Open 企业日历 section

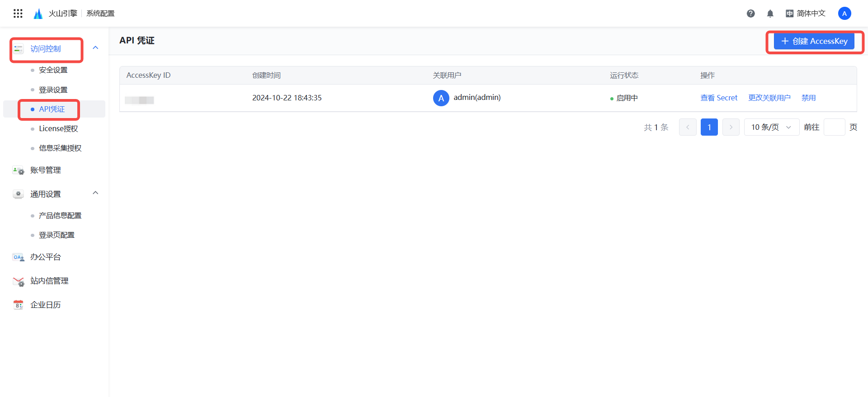pyautogui.click(x=46, y=305)
